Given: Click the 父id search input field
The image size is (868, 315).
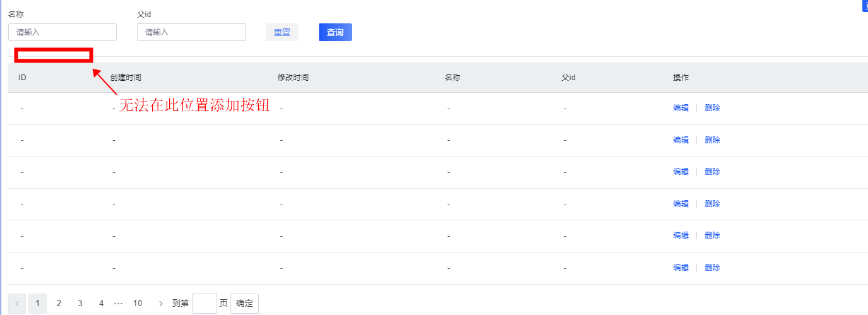Looking at the screenshot, I should tap(191, 32).
